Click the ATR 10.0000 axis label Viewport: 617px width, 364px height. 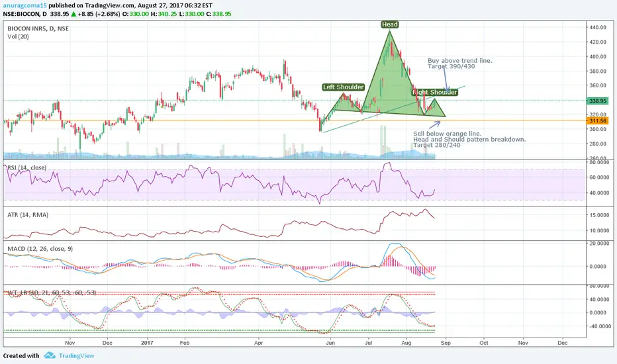[599, 231]
